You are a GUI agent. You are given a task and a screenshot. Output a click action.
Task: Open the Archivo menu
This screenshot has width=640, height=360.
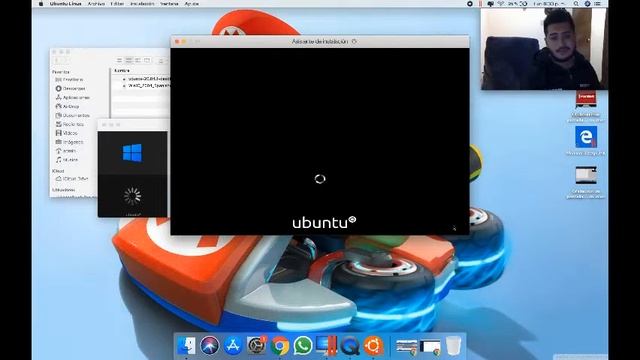click(96, 4)
